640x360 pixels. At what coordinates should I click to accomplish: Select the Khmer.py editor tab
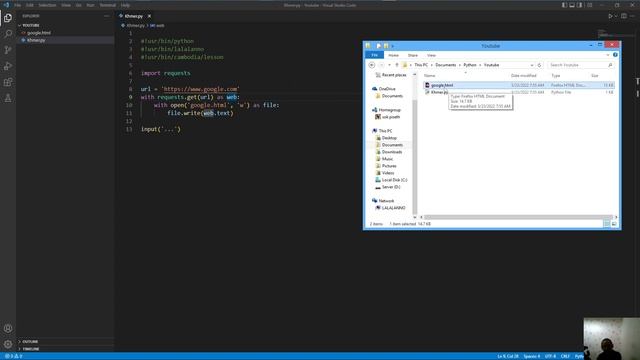[x=133, y=16]
